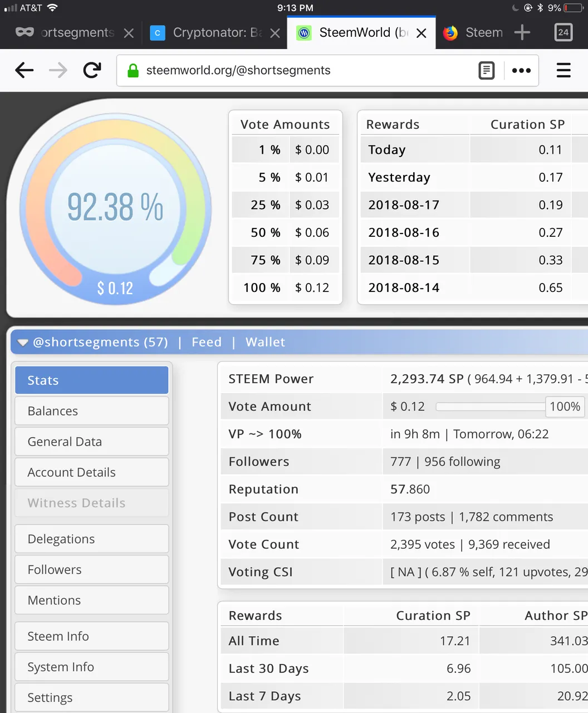Open the Balances section

click(92, 411)
